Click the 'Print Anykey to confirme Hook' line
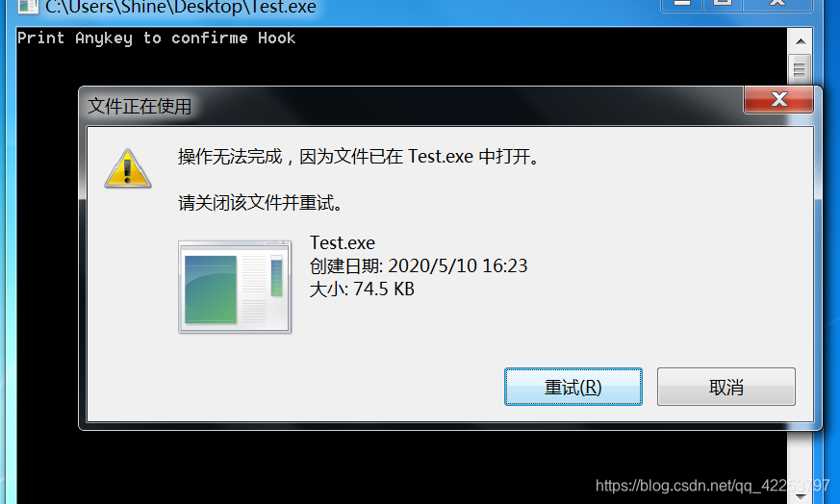 (x=156, y=38)
